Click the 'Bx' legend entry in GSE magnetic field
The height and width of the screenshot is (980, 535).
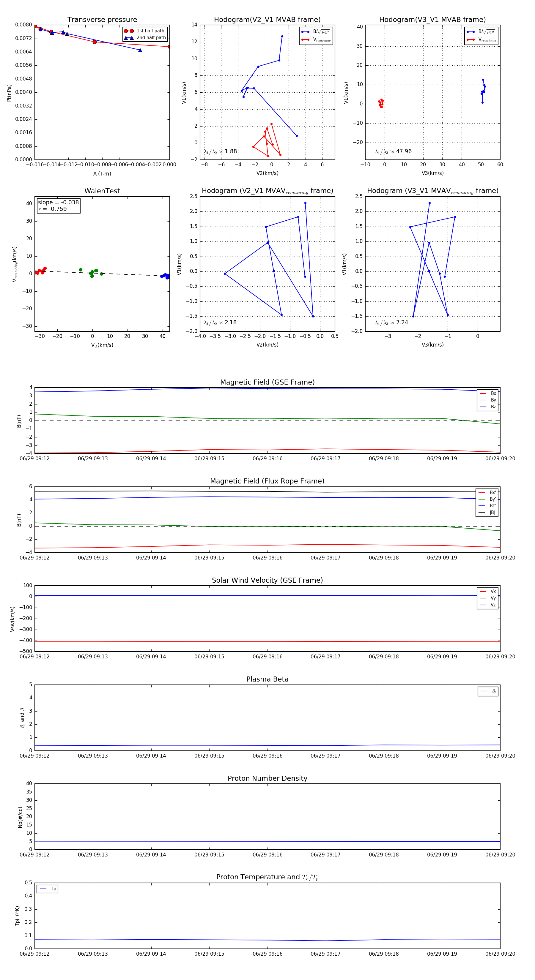488,393
